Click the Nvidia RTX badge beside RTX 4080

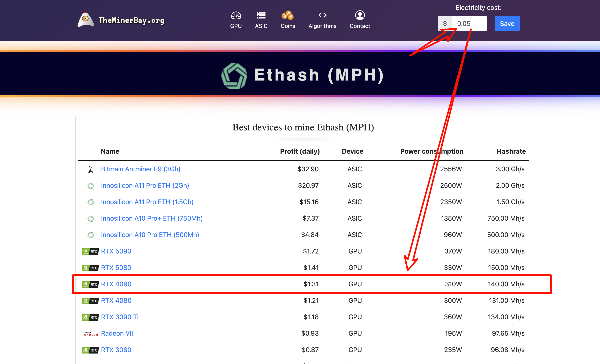click(90, 301)
